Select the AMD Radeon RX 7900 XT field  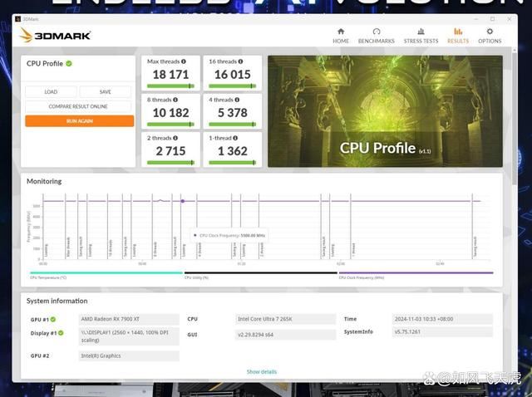[129, 319]
